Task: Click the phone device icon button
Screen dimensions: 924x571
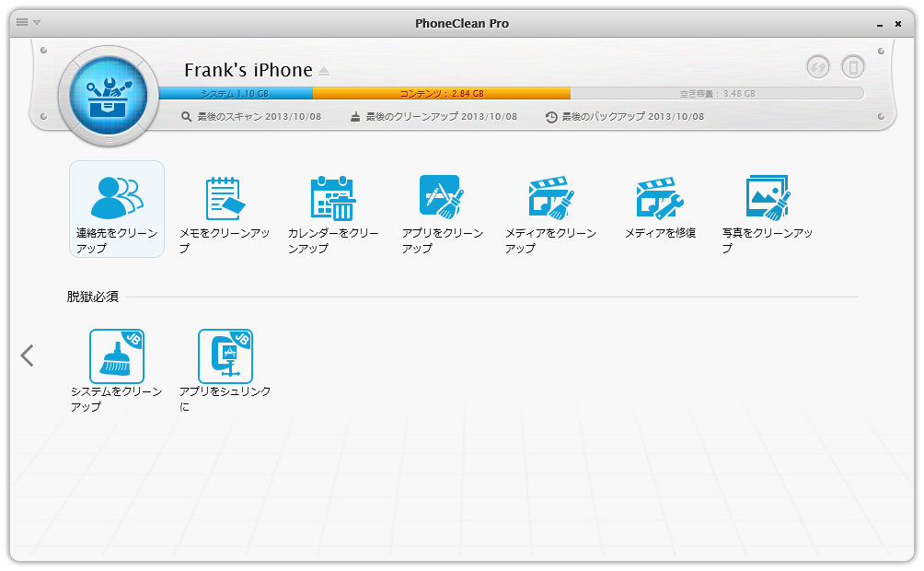Action: [853, 66]
